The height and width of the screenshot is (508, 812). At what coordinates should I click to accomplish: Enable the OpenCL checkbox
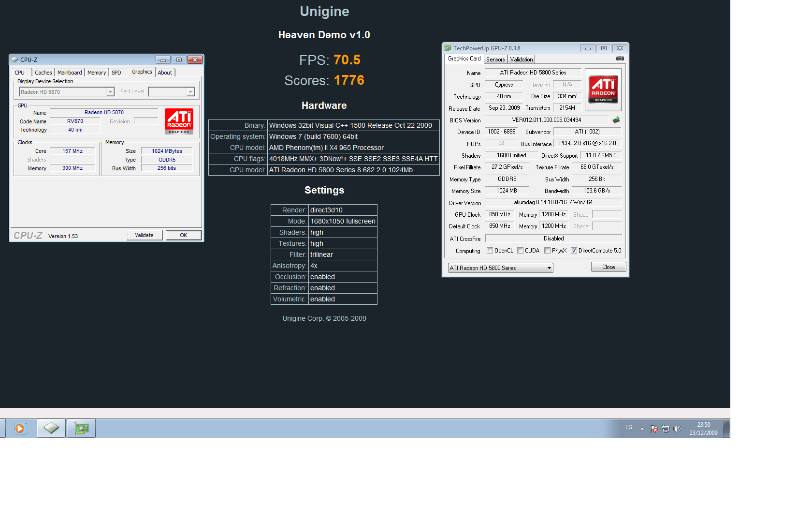(x=490, y=251)
